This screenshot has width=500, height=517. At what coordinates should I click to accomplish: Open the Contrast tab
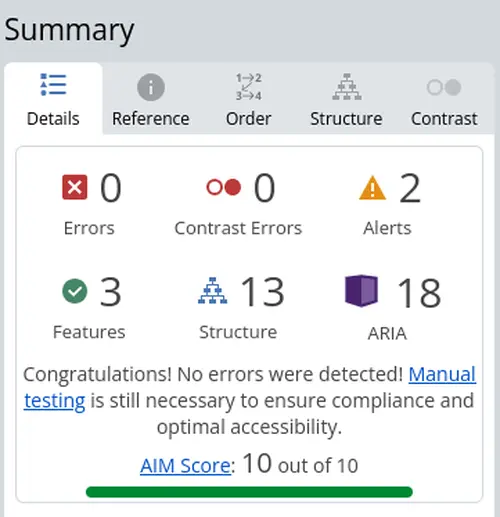point(444,99)
